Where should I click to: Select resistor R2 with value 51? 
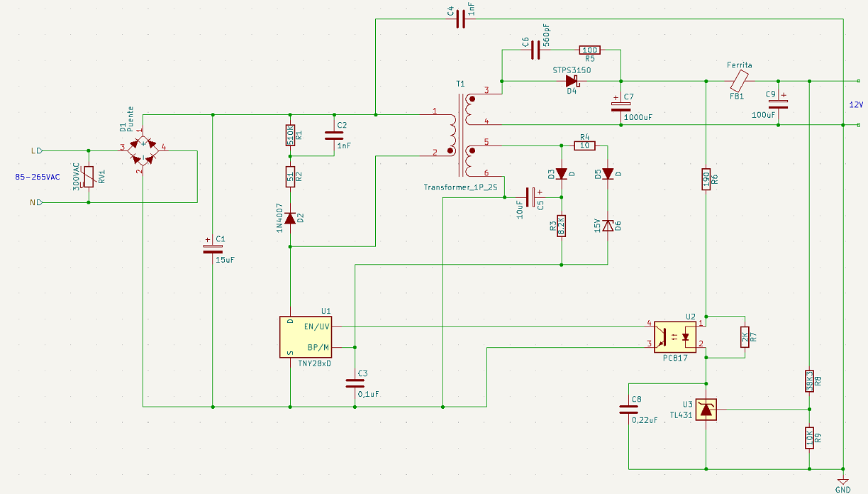(290, 176)
